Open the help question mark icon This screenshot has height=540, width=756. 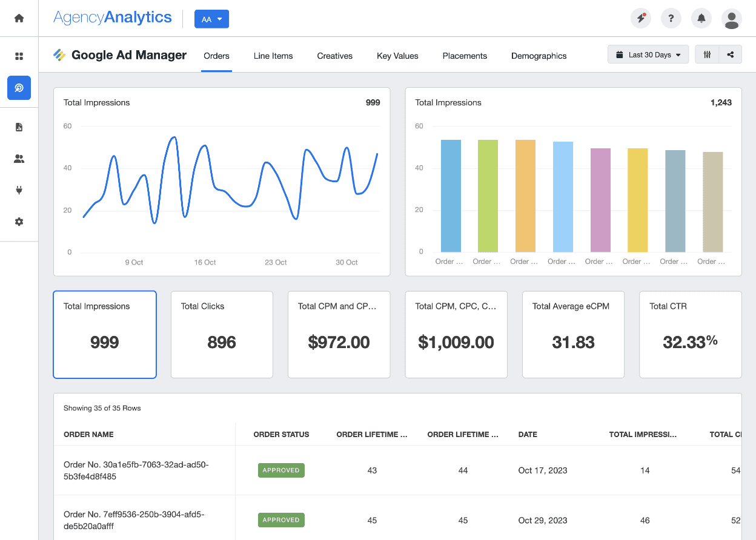[671, 19]
